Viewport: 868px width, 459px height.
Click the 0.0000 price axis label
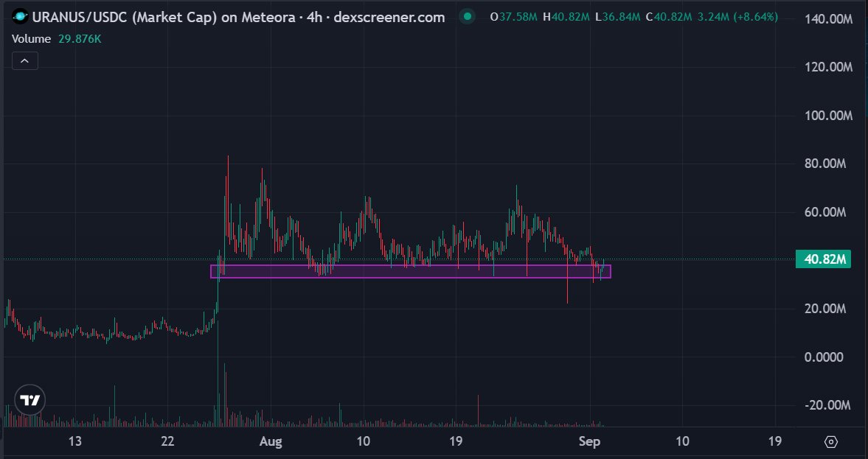pyautogui.click(x=824, y=357)
